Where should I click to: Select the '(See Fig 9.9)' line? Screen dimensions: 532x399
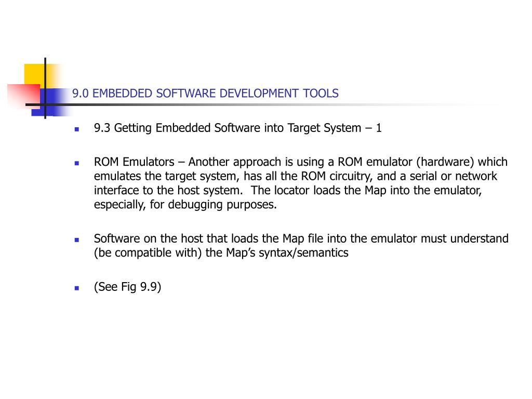[x=128, y=287]
